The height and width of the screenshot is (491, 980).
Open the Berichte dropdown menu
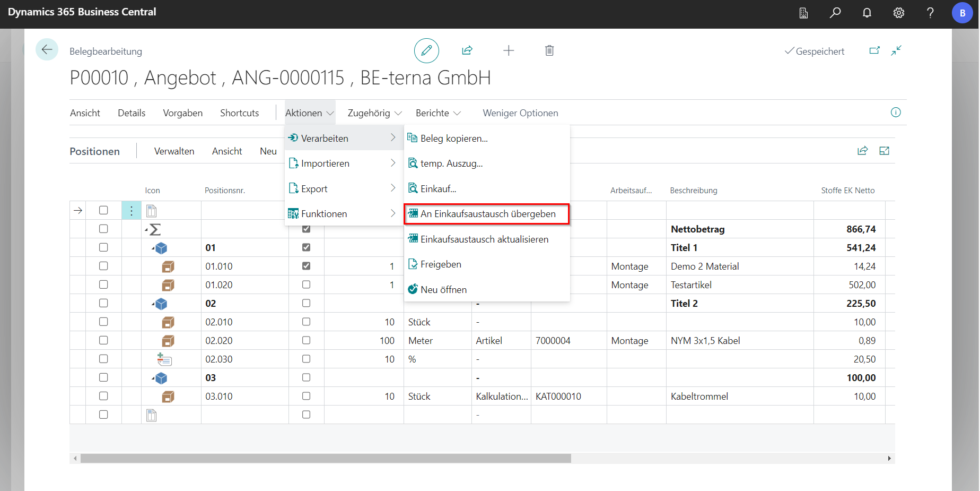pyautogui.click(x=438, y=113)
